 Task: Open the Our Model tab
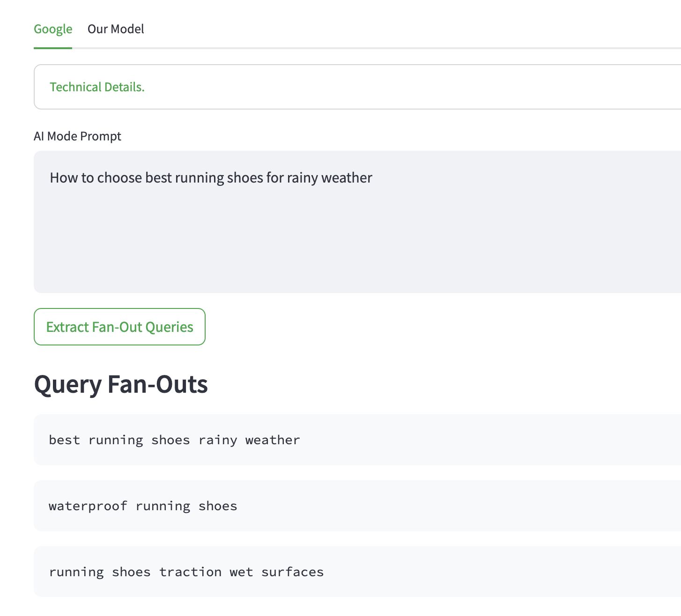pyautogui.click(x=116, y=29)
